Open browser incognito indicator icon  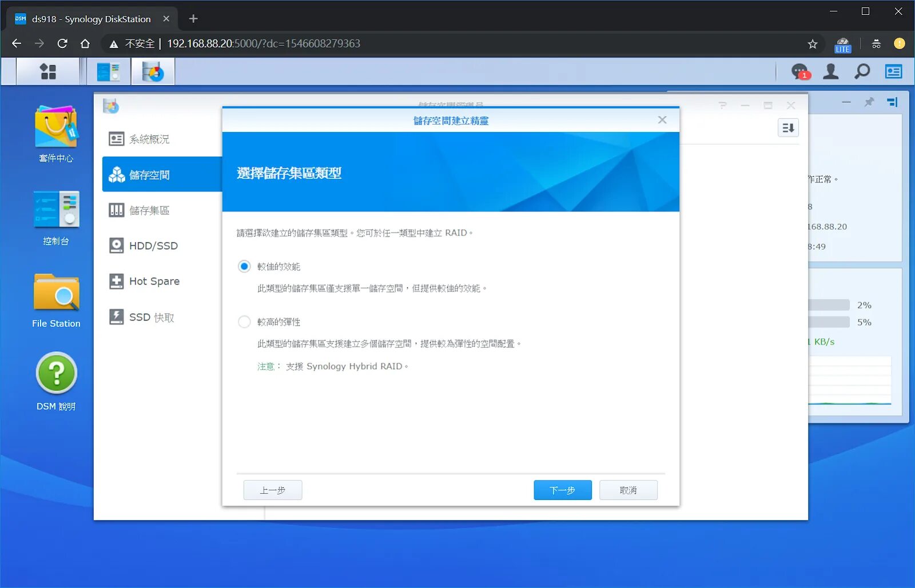tap(876, 43)
